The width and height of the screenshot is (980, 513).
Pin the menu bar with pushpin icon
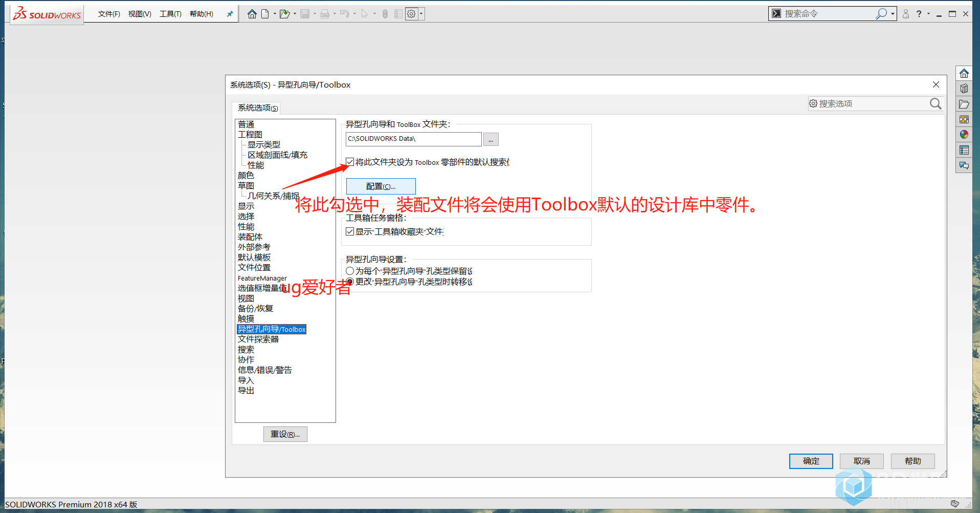(x=230, y=14)
